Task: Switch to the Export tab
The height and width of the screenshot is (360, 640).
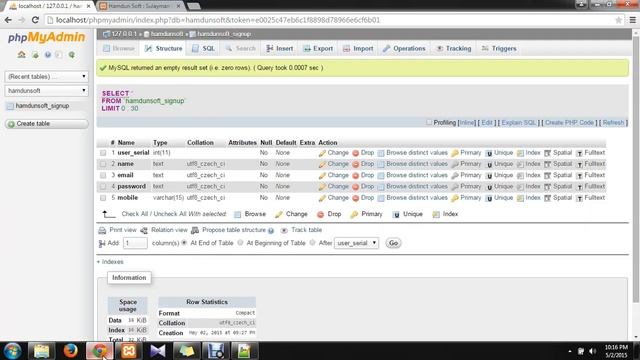Action: (x=318, y=49)
